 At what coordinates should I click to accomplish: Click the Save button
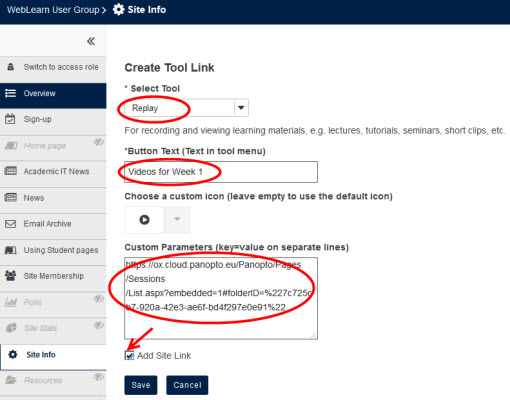141,385
